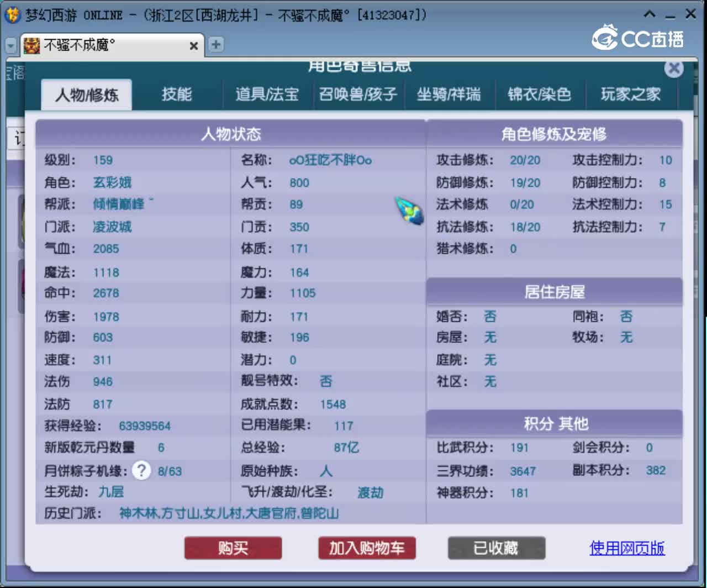The height and width of the screenshot is (588, 707).
Task: Click the character name oO狂吃不胖Oo
Action: tap(330, 160)
